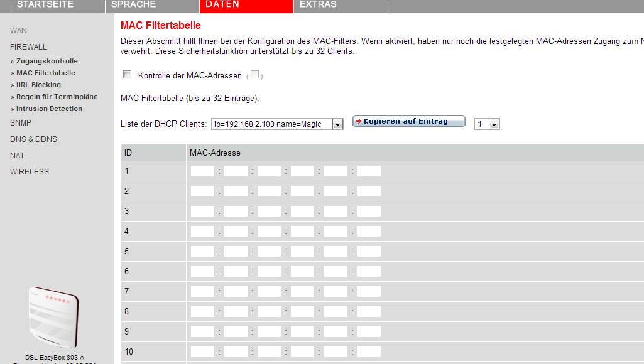Enable Kontrolle der MAC-Adressen

pos(127,74)
